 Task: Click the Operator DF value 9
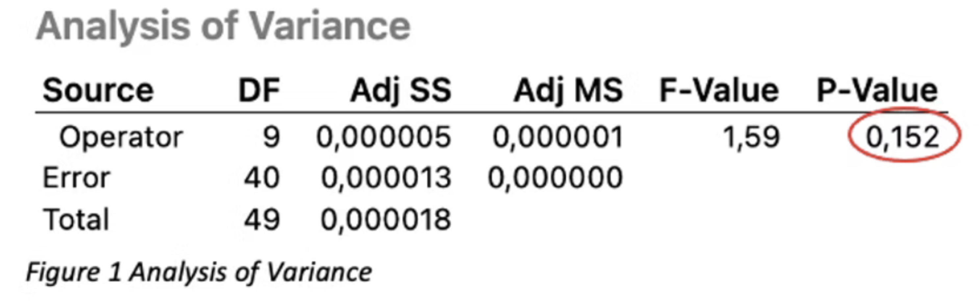[272, 138]
